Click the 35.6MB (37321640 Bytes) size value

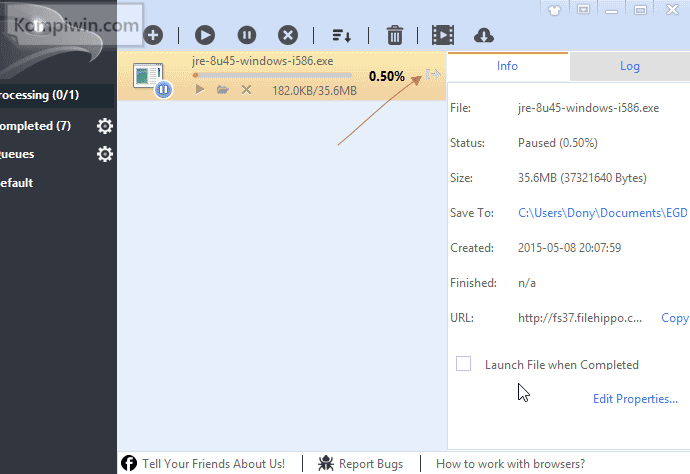(582, 178)
